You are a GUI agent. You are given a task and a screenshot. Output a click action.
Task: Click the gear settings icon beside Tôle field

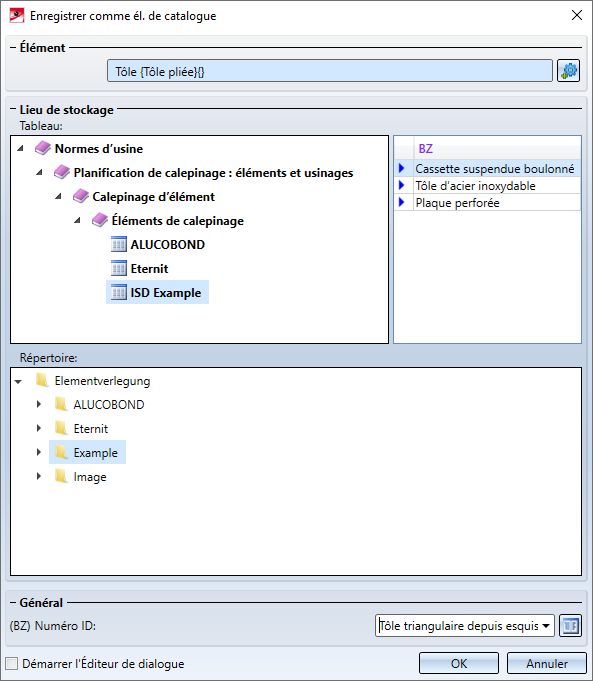click(569, 71)
